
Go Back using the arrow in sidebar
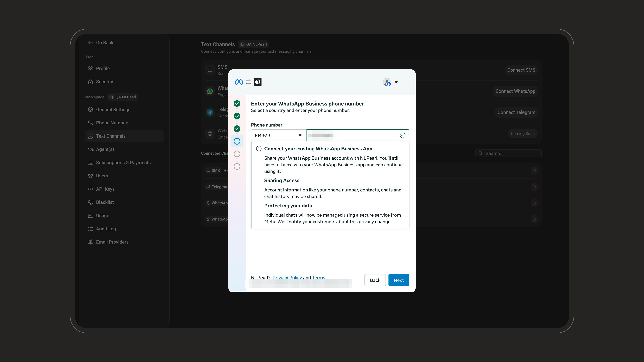[x=100, y=43]
